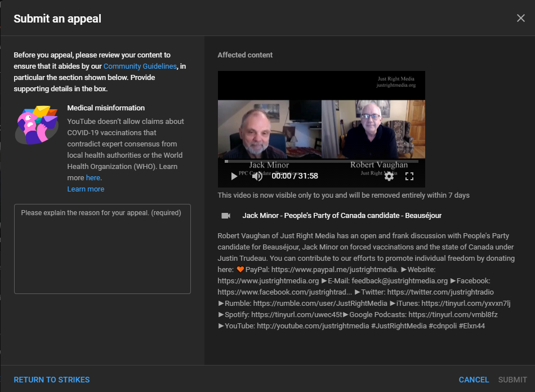Click the 'visible only to you' removal notice
Screen dimensions: 535x392
pos(344,195)
